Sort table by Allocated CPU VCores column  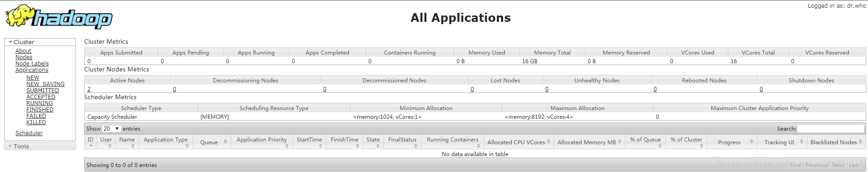[518, 142]
